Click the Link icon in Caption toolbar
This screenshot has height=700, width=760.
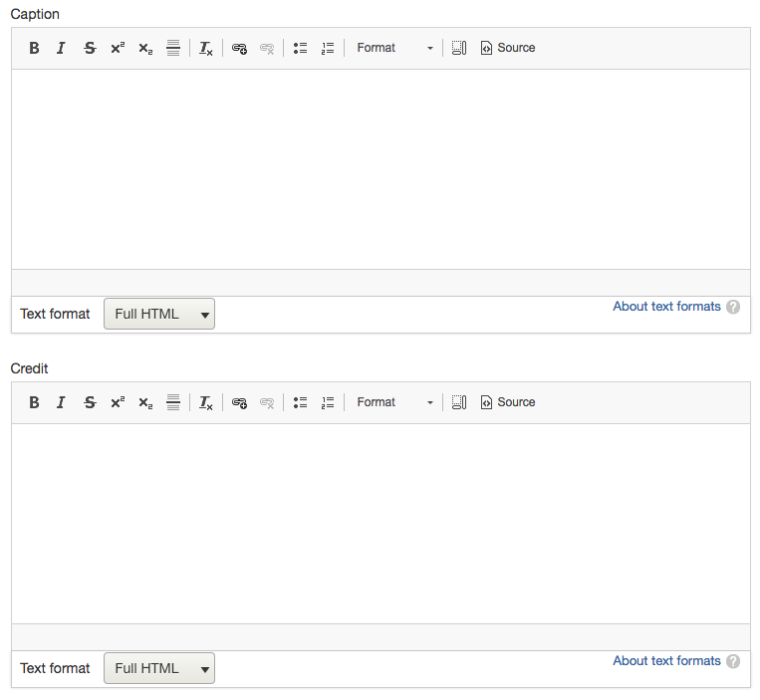[239, 48]
